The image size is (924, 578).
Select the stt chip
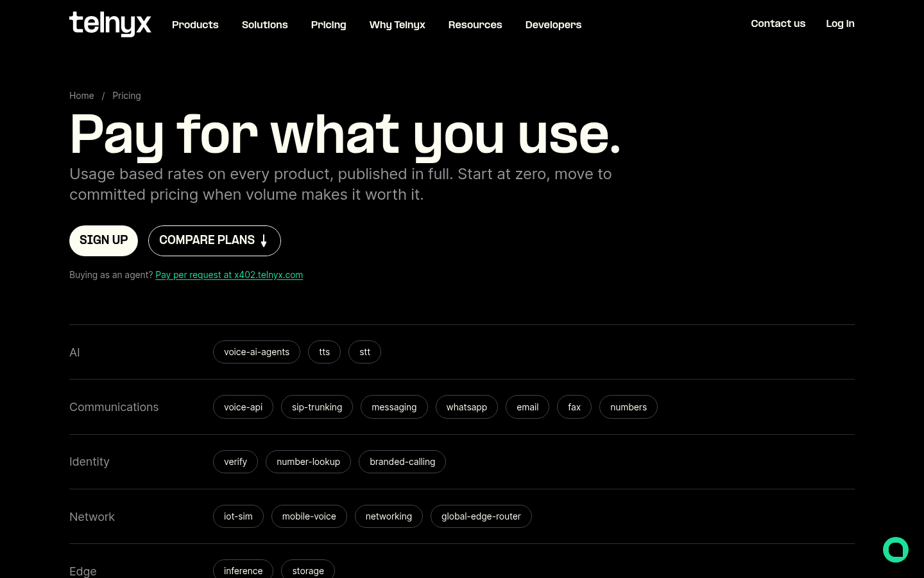365,352
